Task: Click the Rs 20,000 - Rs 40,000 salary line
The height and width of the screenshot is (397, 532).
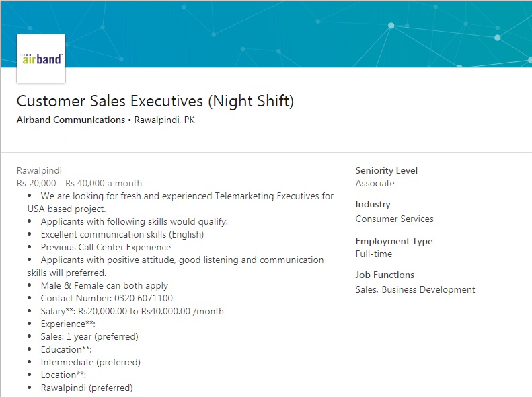Action: click(79, 183)
